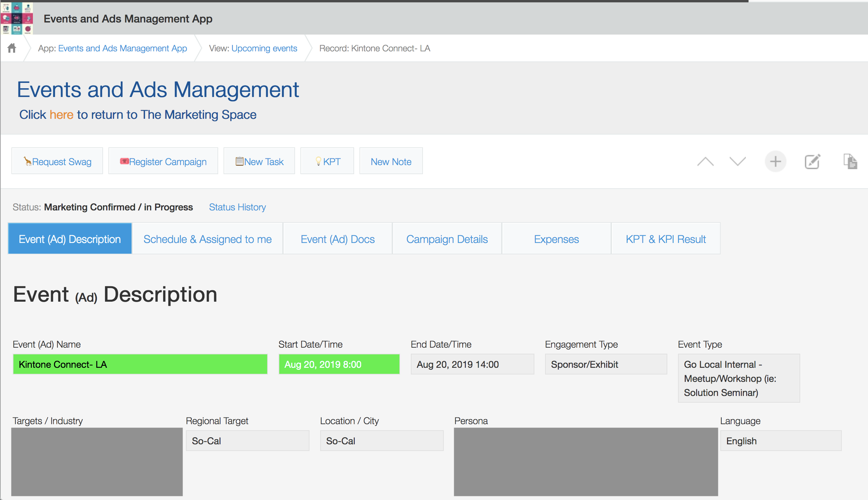Add a new record with plus icon

775,161
